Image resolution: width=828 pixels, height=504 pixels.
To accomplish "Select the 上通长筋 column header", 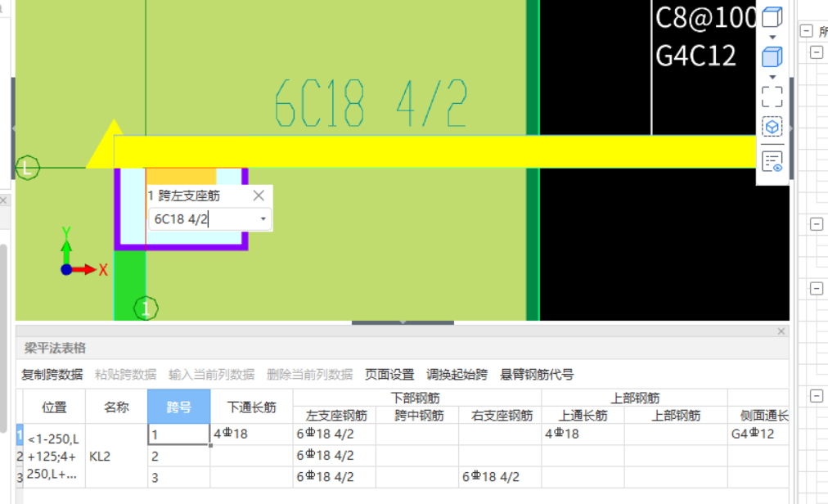I will [583, 416].
